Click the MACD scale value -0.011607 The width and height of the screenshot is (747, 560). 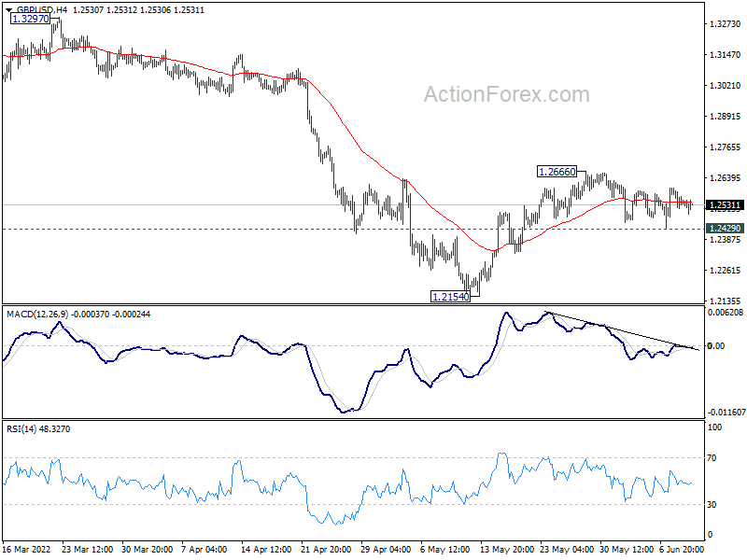click(726, 413)
